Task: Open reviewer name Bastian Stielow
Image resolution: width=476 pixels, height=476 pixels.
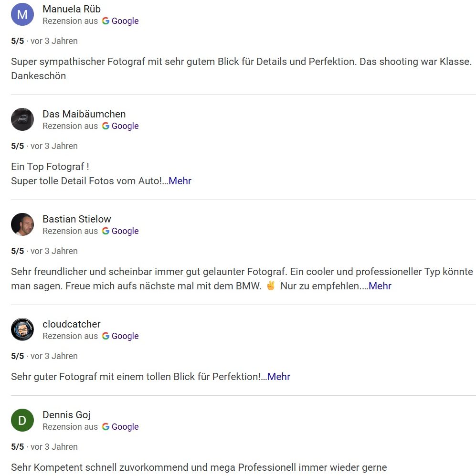Action: 77,219
